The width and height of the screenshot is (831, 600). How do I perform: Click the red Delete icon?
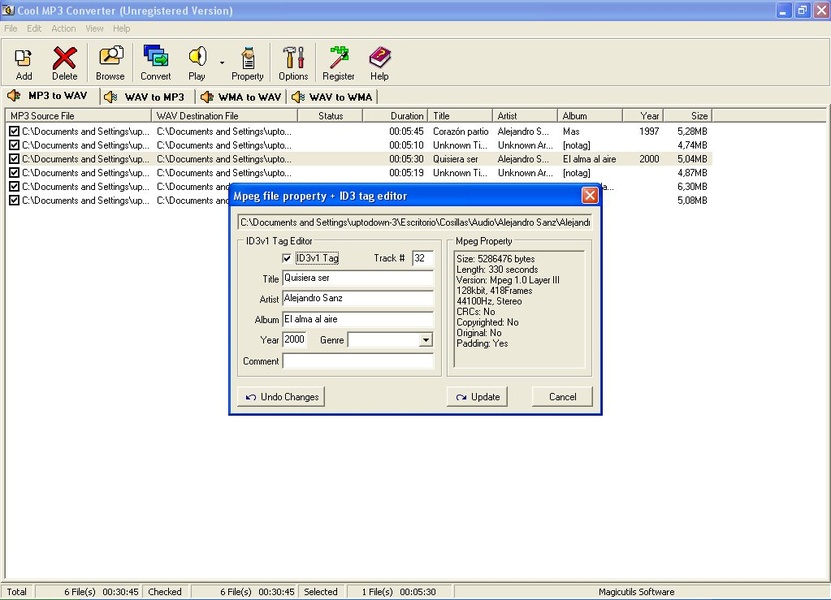(x=64, y=58)
